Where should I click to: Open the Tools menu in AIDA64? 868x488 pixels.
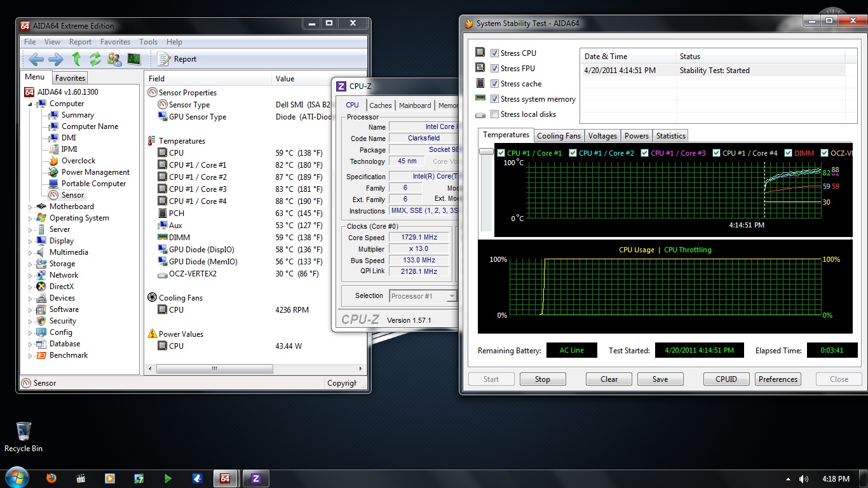point(148,42)
